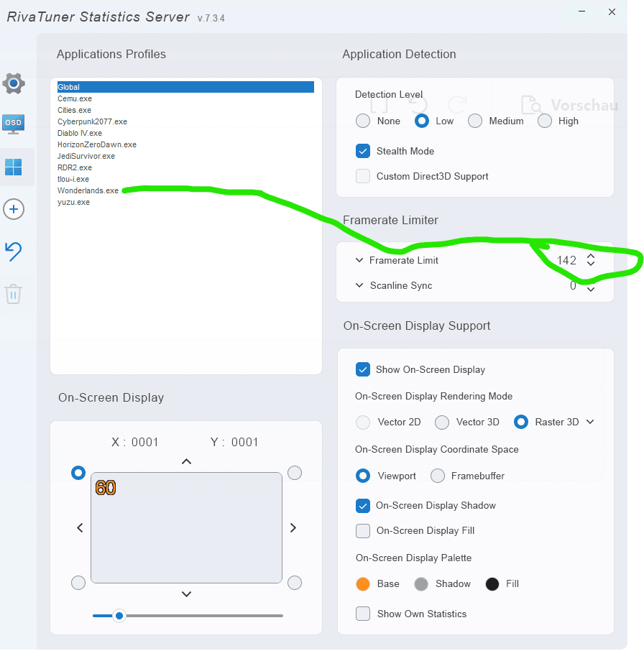Screen dimensions: 644x651
Task: Click the Scanline Sync value 0
Action: pyautogui.click(x=573, y=286)
